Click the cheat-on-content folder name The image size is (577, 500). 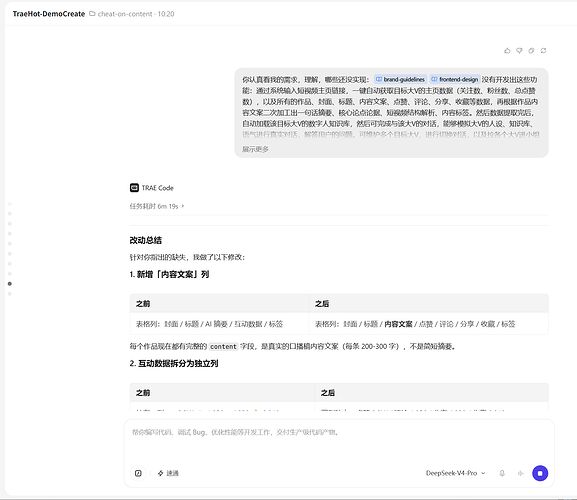pyautogui.click(x=125, y=14)
